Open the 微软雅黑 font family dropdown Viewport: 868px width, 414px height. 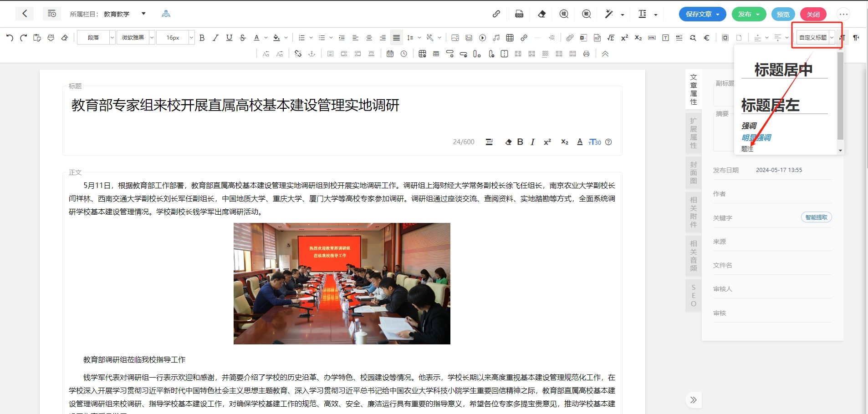(x=136, y=38)
